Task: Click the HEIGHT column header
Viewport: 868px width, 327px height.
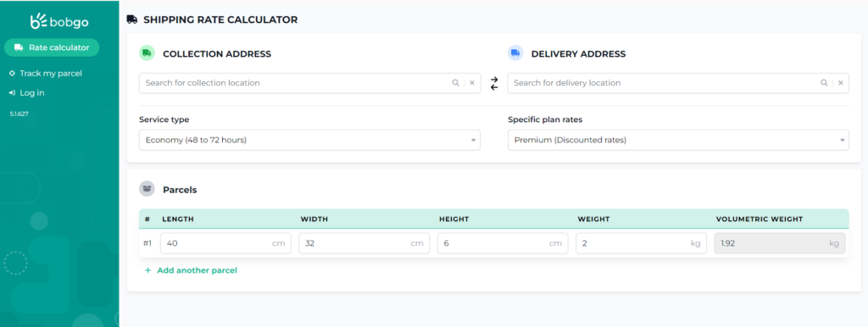Action: pyautogui.click(x=454, y=219)
